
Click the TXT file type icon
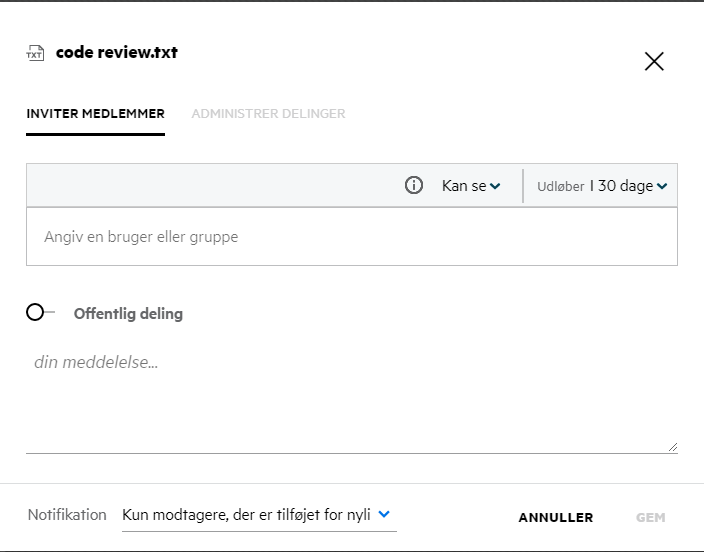click(x=35, y=53)
